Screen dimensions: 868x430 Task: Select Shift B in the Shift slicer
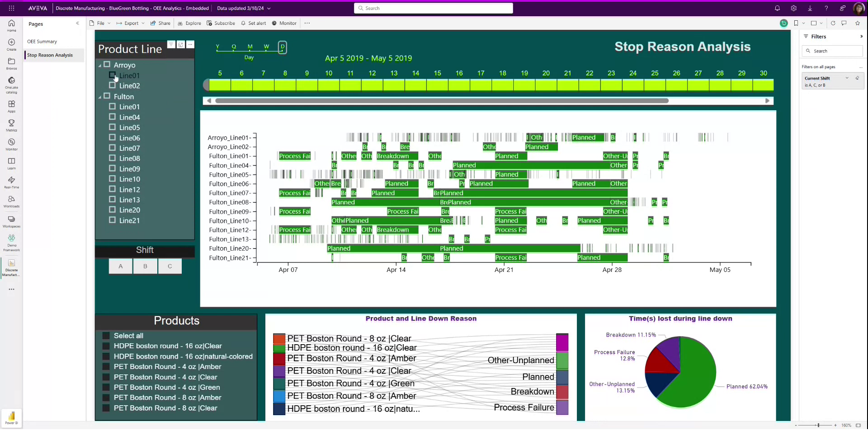[x=145, y=266]
